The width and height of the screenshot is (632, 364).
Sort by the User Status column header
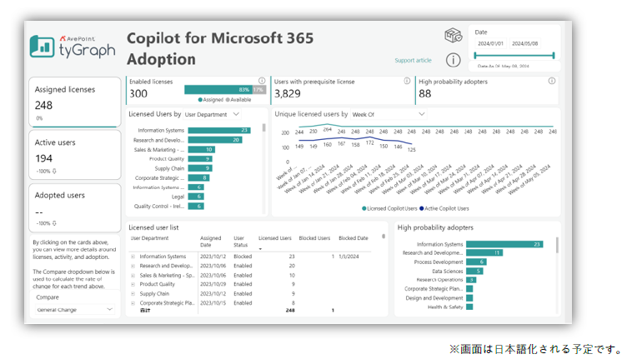(x=240, y=242)
